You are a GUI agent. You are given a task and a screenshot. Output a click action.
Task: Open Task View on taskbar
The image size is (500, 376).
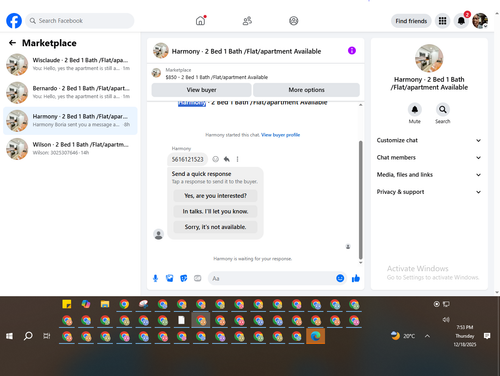pos(47,336)
